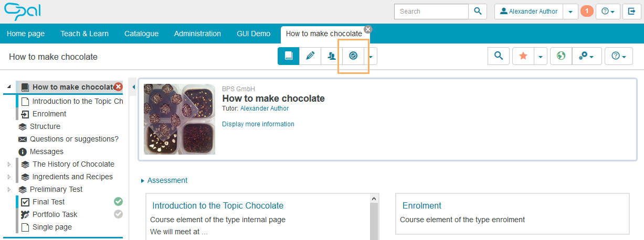This screenshot has height=240, width=644.
Task: Collapse the left navigation panel arrow
Action: pyautogui.click(x=133, y=87)
